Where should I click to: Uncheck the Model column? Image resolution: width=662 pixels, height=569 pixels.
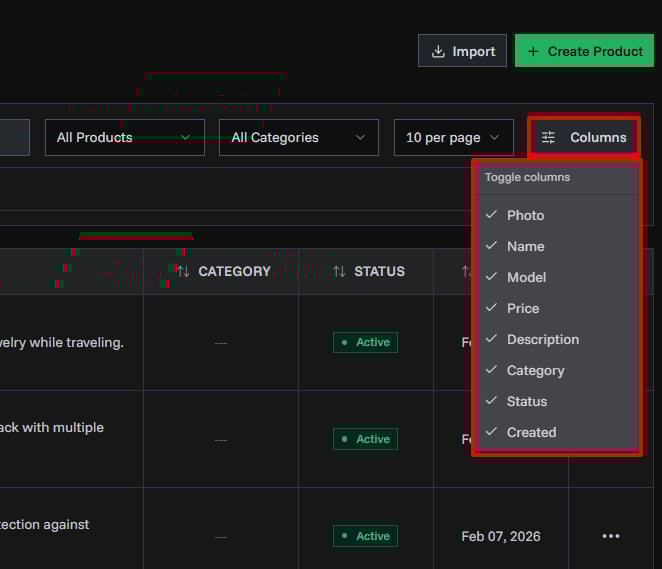557,277
